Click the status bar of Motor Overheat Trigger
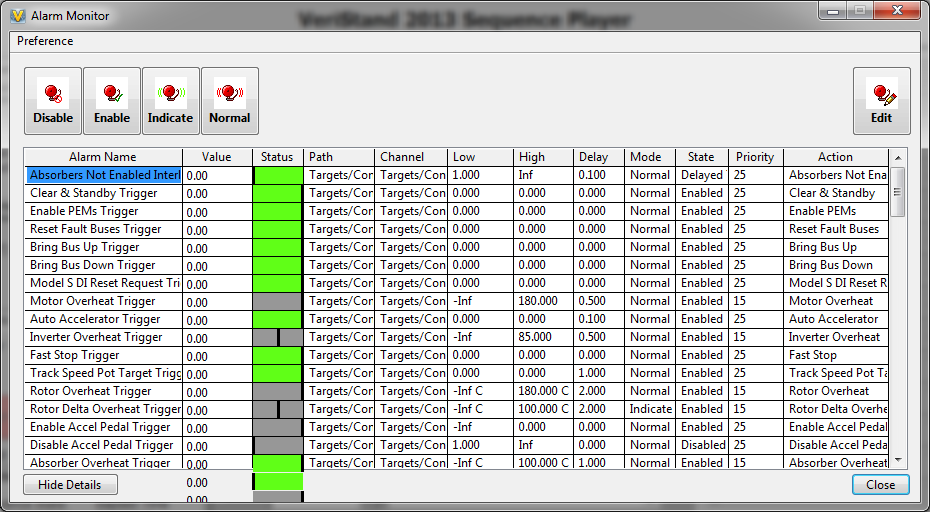 [278, 301]
